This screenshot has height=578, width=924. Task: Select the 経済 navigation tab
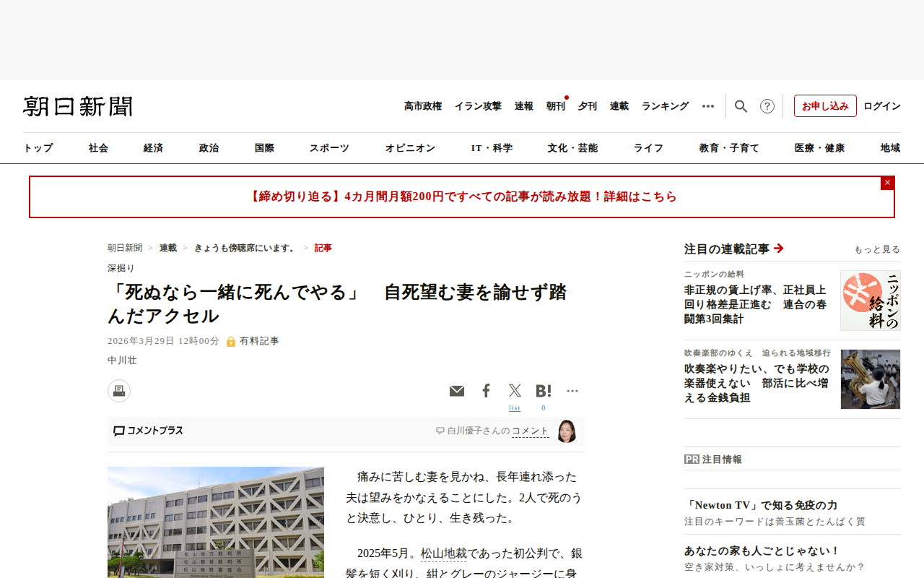153,148
